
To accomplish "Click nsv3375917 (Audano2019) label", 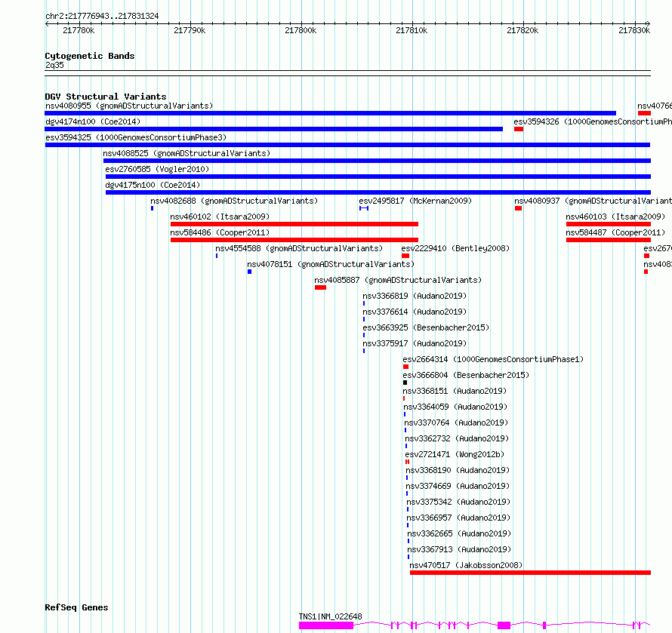I will [x=415, y=343].
